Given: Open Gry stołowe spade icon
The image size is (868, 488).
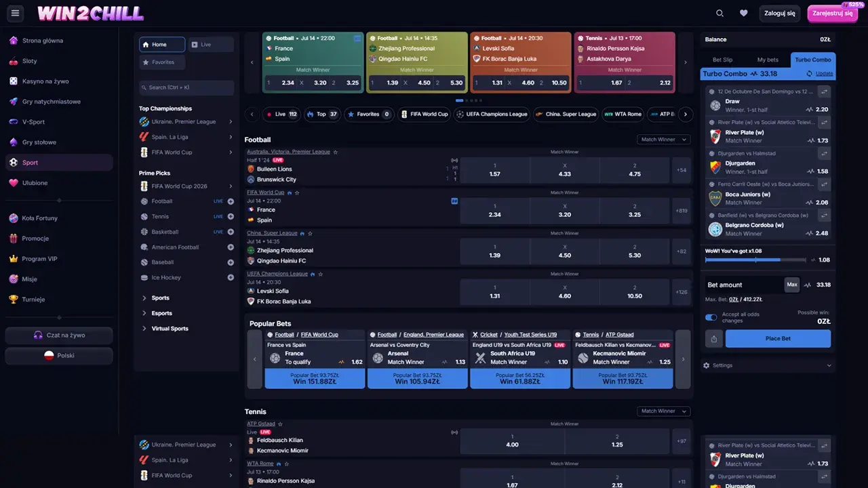Looking at the screenshot, I should pos(14,142).
